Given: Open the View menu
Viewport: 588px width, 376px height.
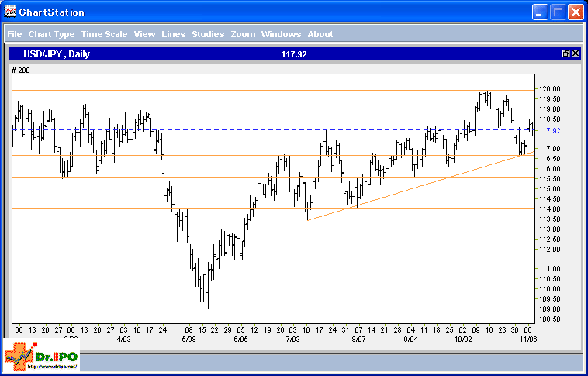Looking at the screenshot, I should [x=144, y=34].
